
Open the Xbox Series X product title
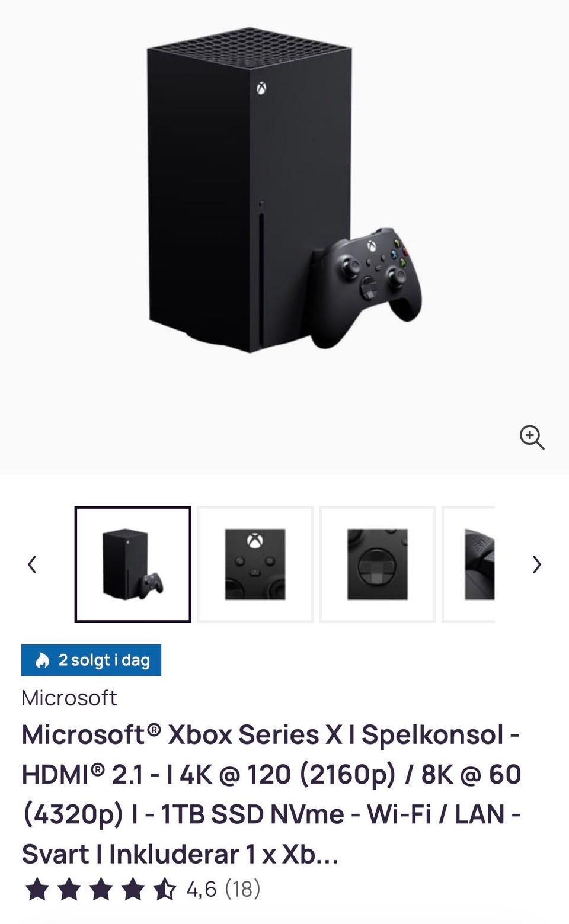point(271,794)
